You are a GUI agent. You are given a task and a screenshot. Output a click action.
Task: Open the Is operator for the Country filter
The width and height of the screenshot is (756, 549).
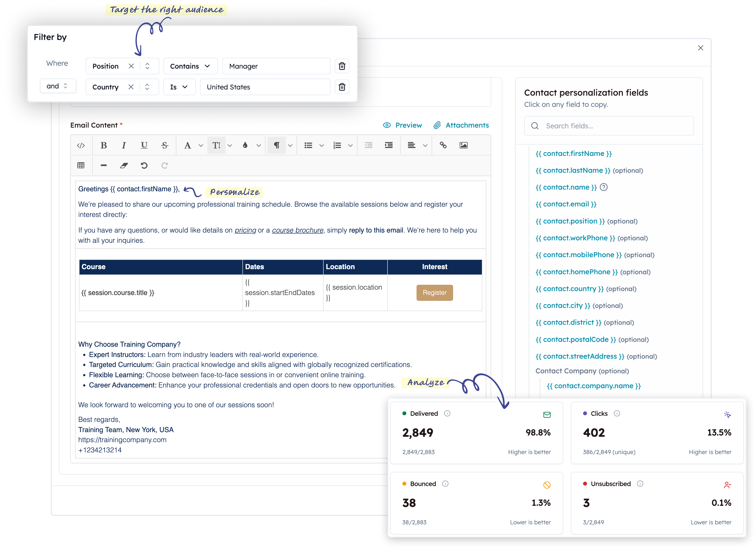coord(179,87)
